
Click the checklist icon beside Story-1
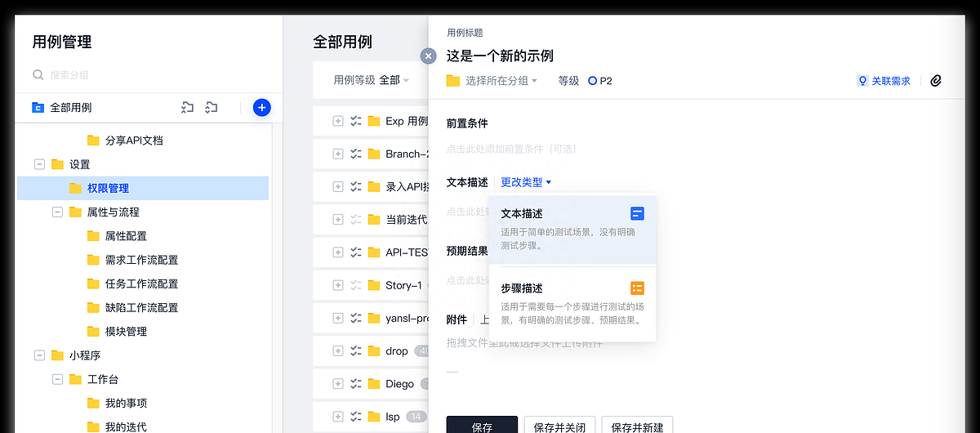pos(355,285)
